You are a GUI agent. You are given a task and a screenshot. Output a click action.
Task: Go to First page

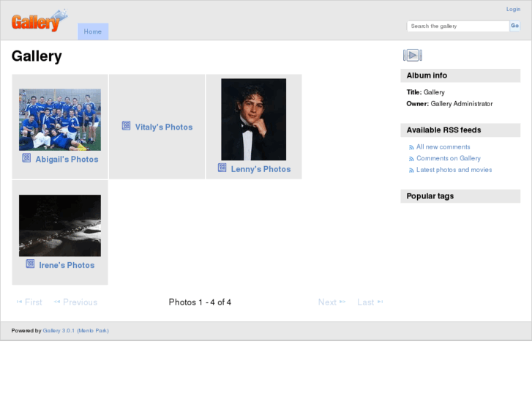tap(29, 302)
